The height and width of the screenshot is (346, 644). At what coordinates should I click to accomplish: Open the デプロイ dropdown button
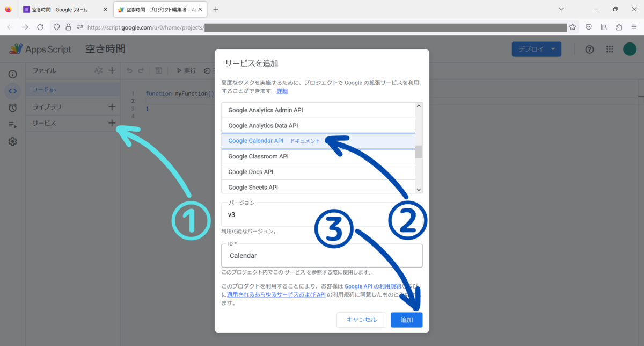[537, 49]
